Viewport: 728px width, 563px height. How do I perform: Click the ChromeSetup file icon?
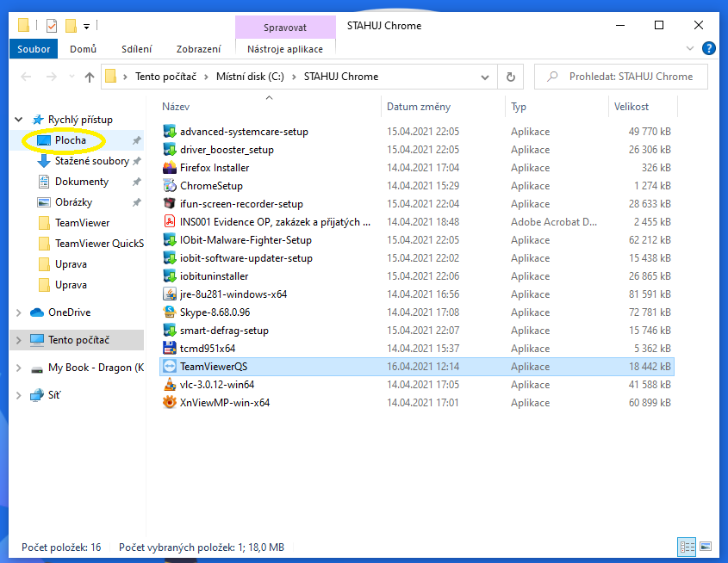tap(170, 185)
